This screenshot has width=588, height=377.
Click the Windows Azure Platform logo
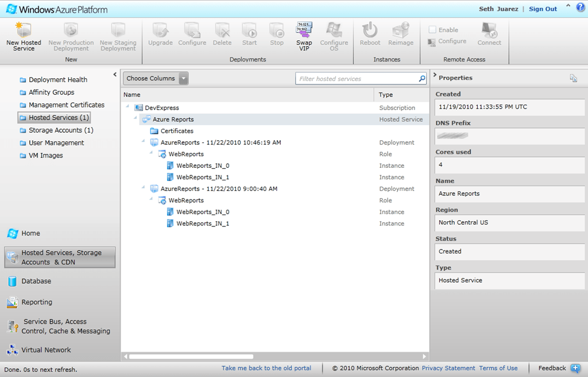tap(57, 9)
